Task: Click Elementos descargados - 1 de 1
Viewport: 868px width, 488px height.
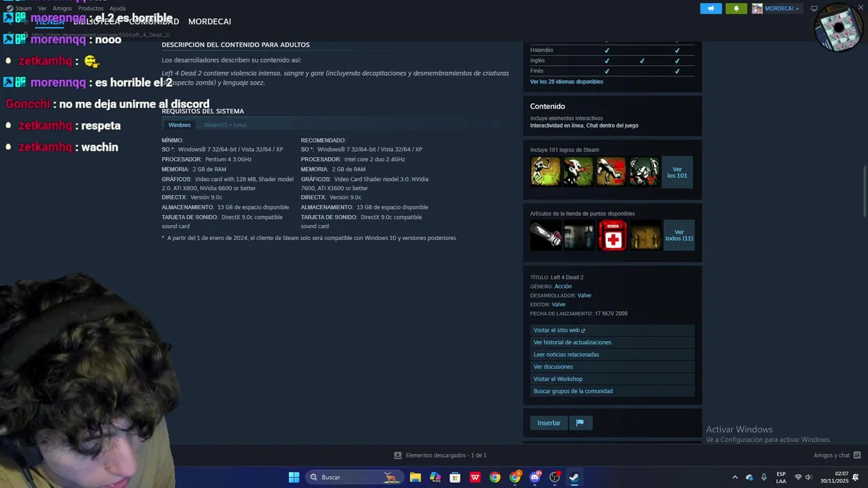Action: pos(446,455)
